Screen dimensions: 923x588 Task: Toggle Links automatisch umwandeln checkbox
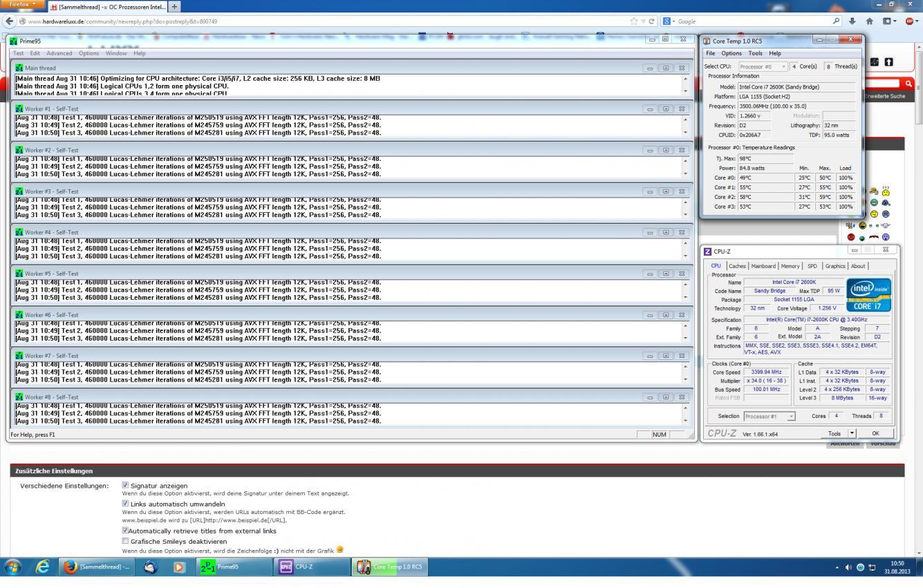(x=125, y=504)
